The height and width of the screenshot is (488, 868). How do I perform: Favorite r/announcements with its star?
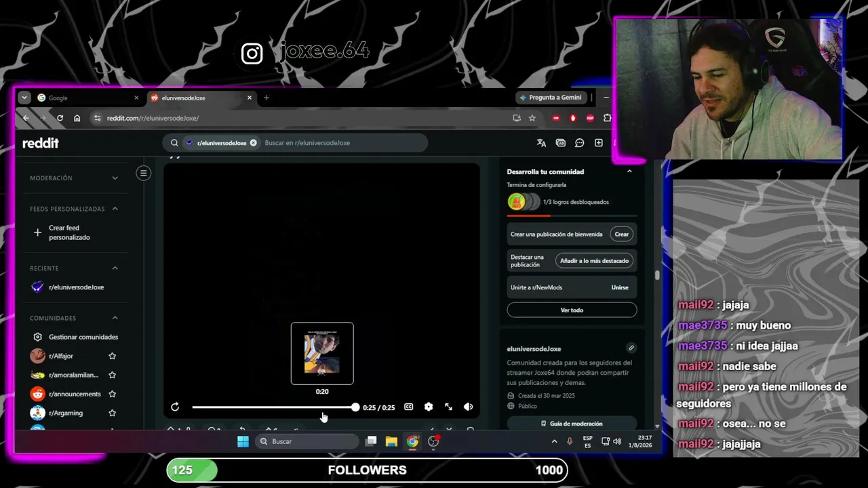pyautogui.click(x=113, y=394)
